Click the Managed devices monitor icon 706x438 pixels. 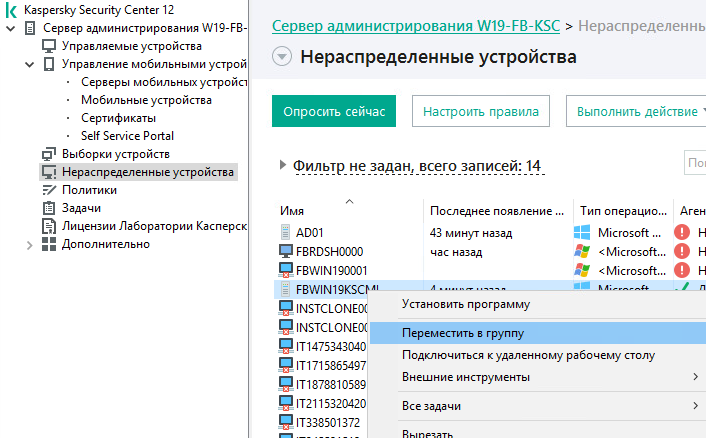pos(49,46)
